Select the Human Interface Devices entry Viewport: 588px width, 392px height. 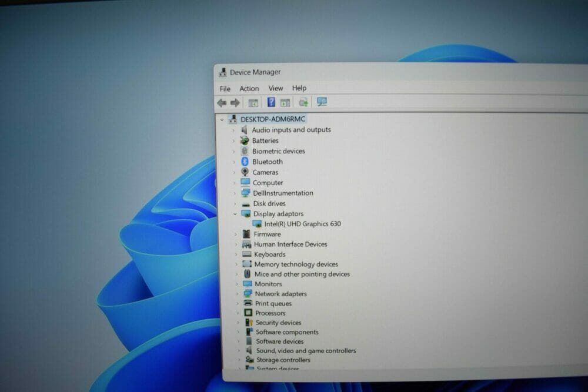290,244
